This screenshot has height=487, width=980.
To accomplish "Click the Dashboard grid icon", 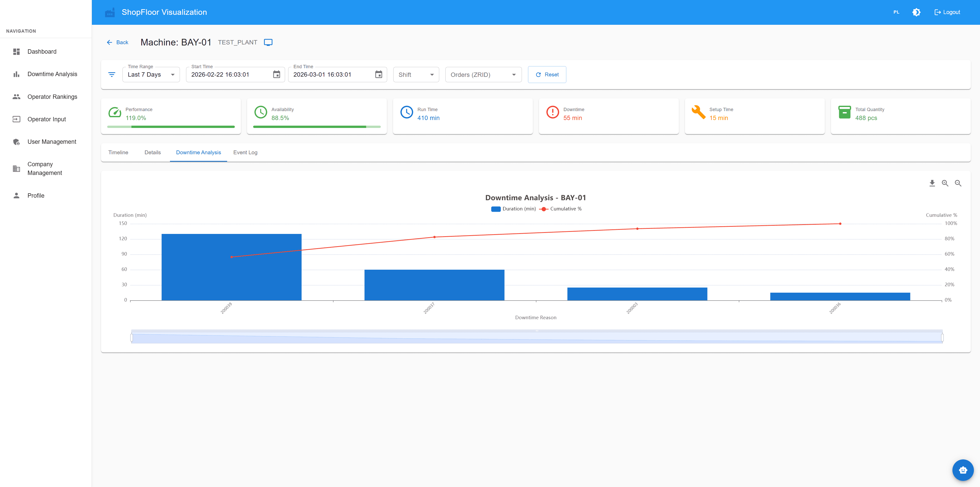I will point(16,51).
